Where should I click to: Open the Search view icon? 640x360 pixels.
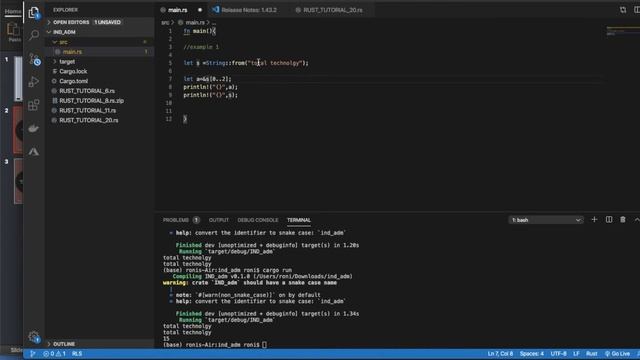[x=34, y=36]
